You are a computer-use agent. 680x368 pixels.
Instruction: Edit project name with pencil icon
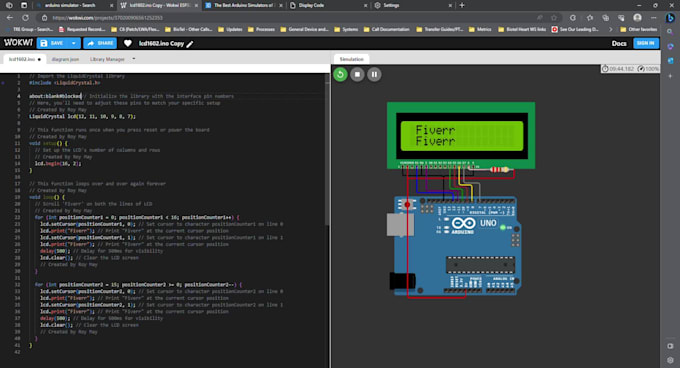pos(190,44)
